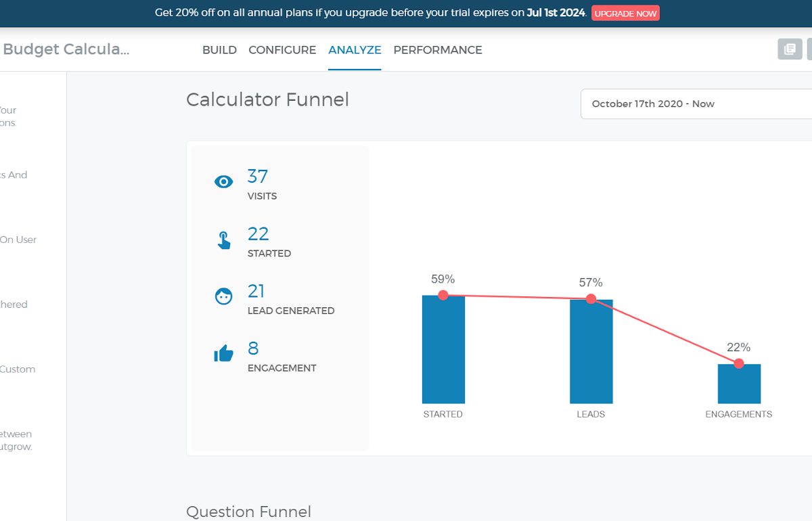The image size is (812, 521).
Task: Click the face icon beside Lead Generated
Action: point(223,296)
